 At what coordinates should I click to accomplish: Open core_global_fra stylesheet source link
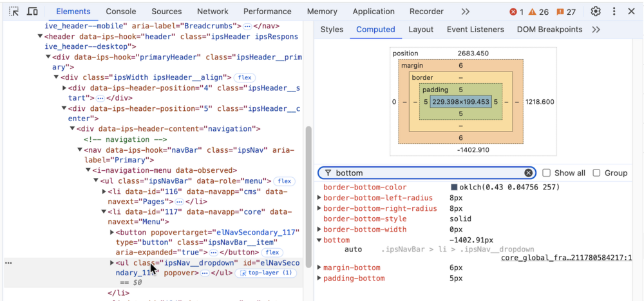566,258
